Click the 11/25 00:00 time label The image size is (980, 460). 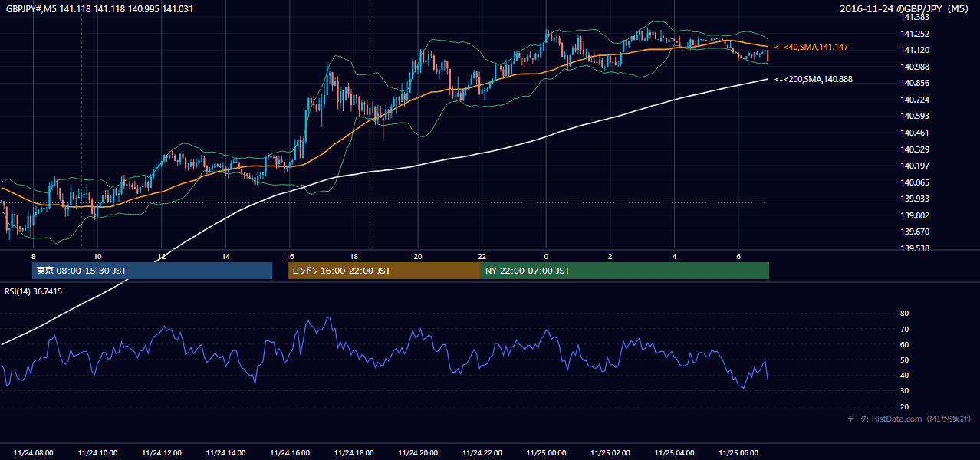pyautogui.click(x=546, y=452)
